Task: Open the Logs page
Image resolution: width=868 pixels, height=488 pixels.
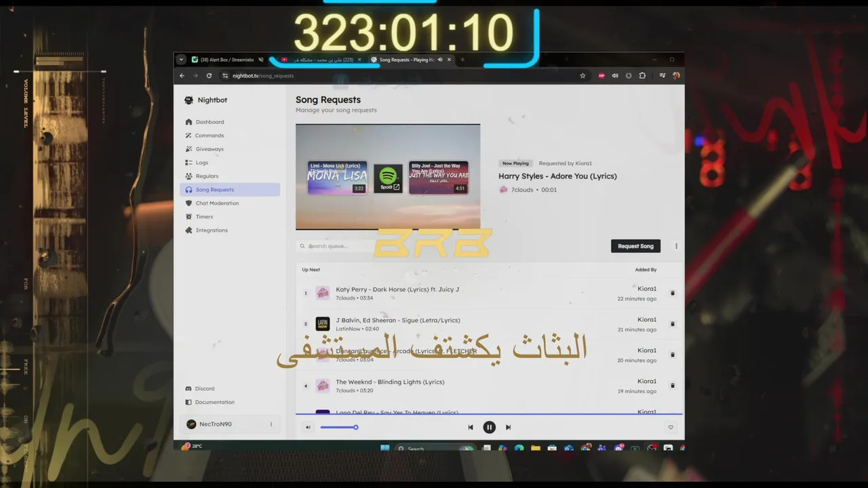Action: coord(230,163)
